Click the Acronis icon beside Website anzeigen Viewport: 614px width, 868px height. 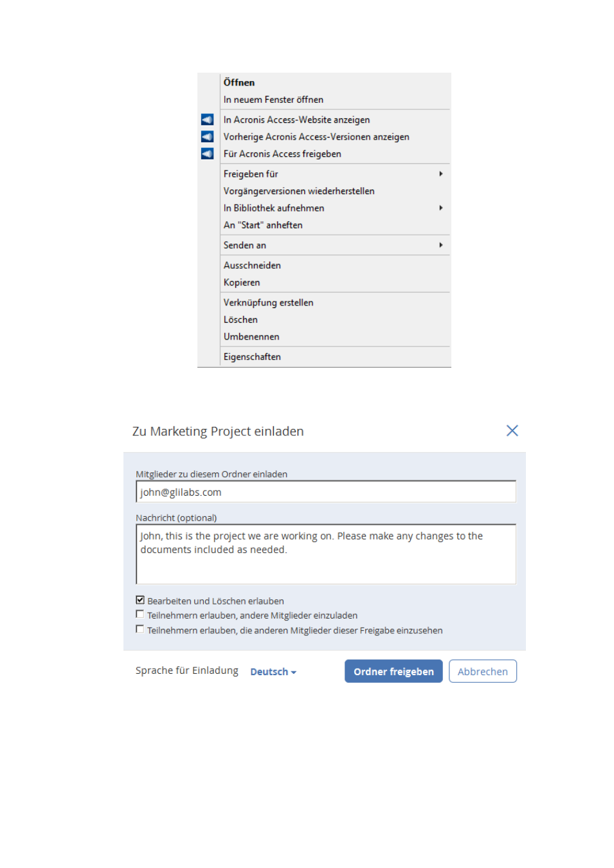click(x=207, y=120)
